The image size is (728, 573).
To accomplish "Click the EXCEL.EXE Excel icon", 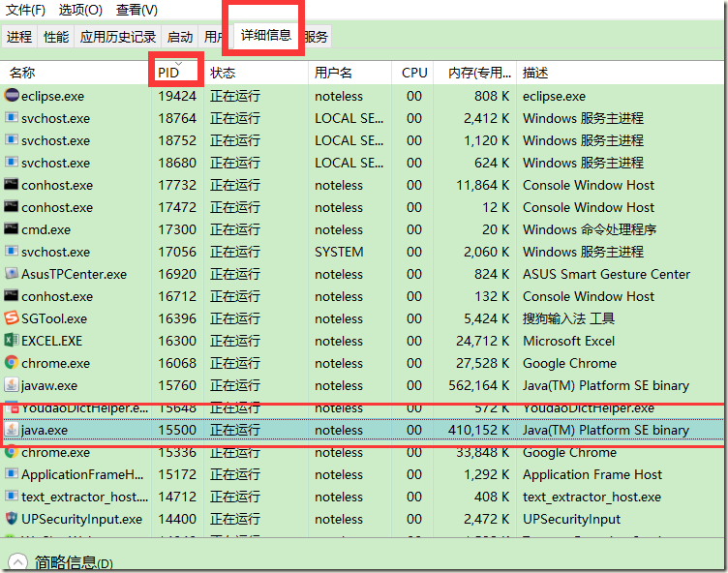I will click(12, 341).
